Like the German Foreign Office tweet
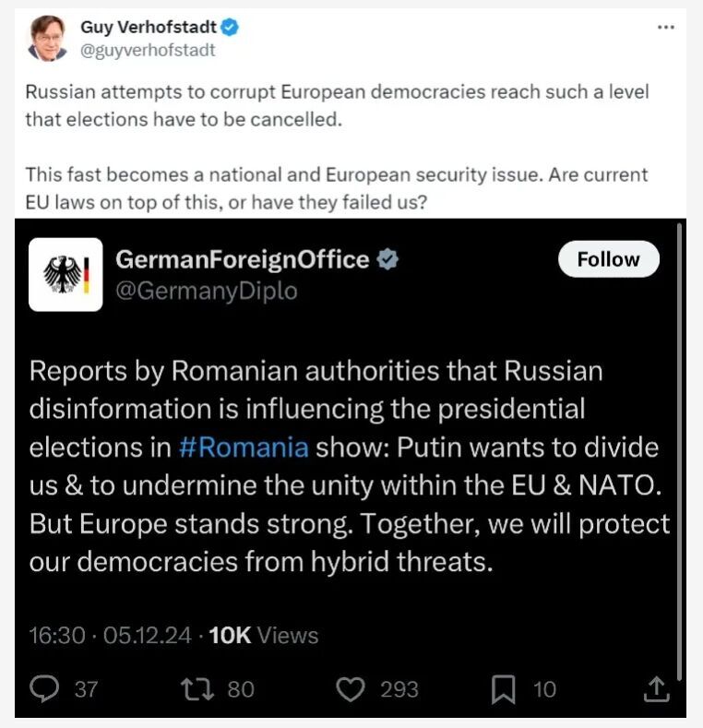Screen dimensions: 703x728 tap(350, 689)
